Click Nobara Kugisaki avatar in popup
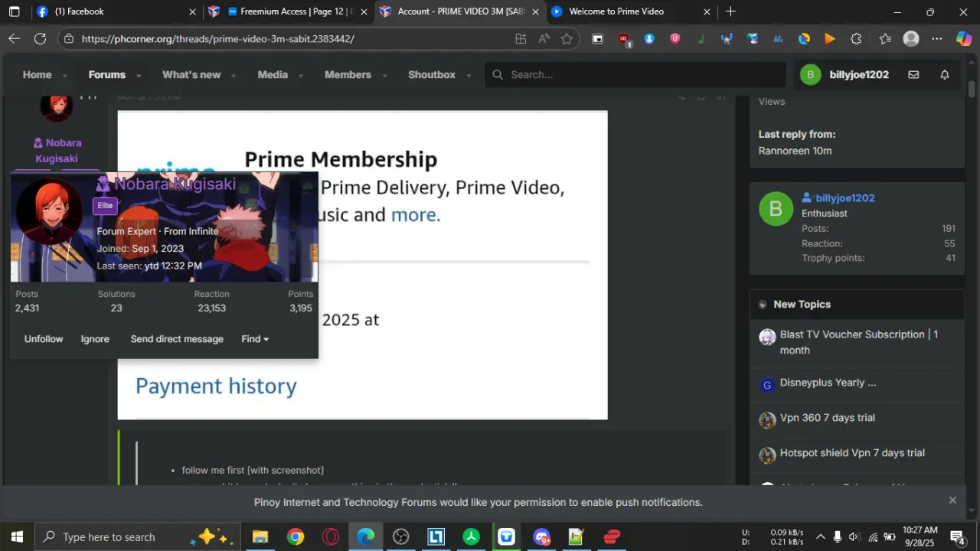The height and width of the screenshot is (551, 980). (50, 210)
